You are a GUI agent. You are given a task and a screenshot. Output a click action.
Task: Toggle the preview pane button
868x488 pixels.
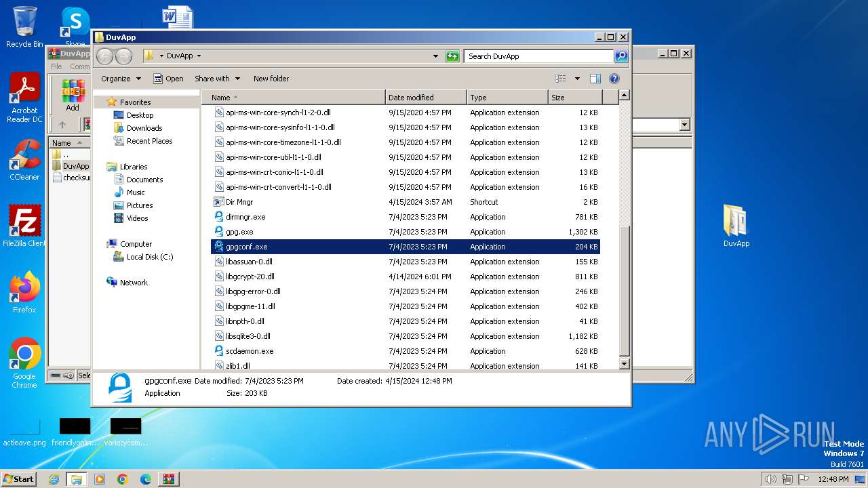(x=595, y=79)
